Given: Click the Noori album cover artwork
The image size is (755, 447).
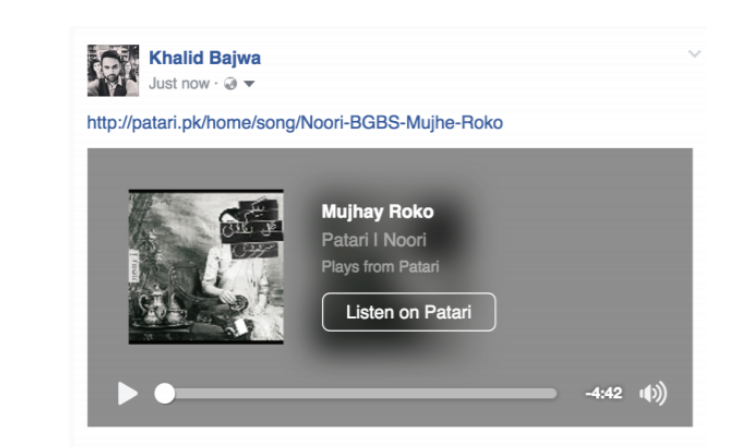Looking at the screenshot, I should tap(206, 266).
